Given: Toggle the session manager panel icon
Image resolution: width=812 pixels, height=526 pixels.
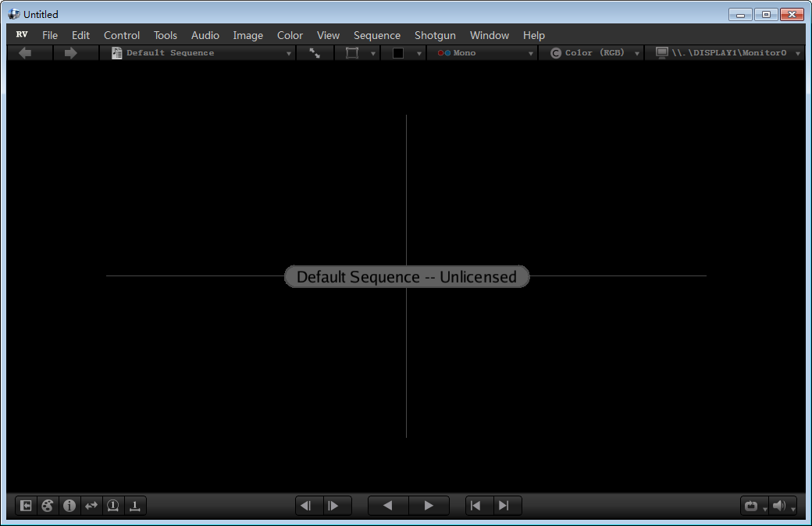Looking at the screenshot, I should click(x=26, y=506).
